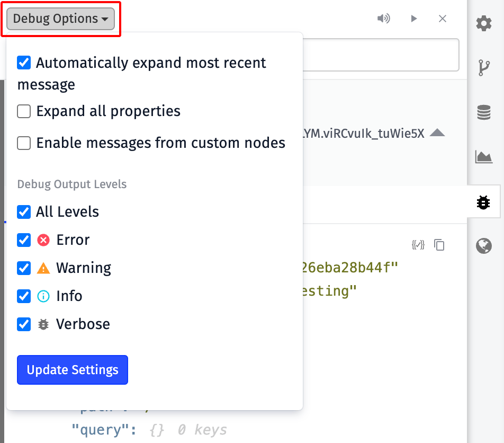Viewport: 504px width, 443px height.
Task: Click the red Error circle icon
Action: coord(43,240)
